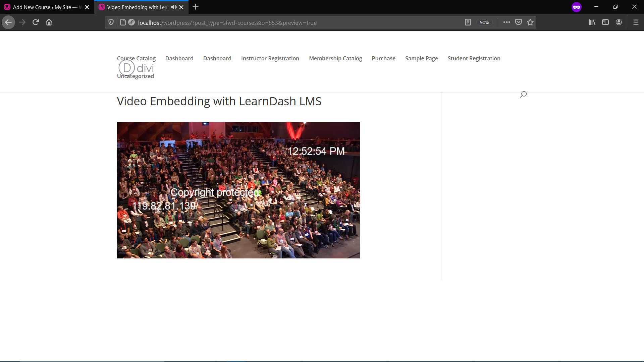
Task: Click the site search magnifier icon
Action: (x=523, y=95)
